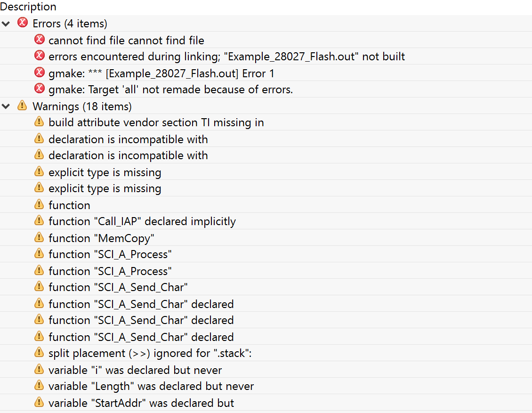Click error icon for Target 'all' not remade
Image resolution: width=532 pixels, height=413 pixels.
point(40,89)
